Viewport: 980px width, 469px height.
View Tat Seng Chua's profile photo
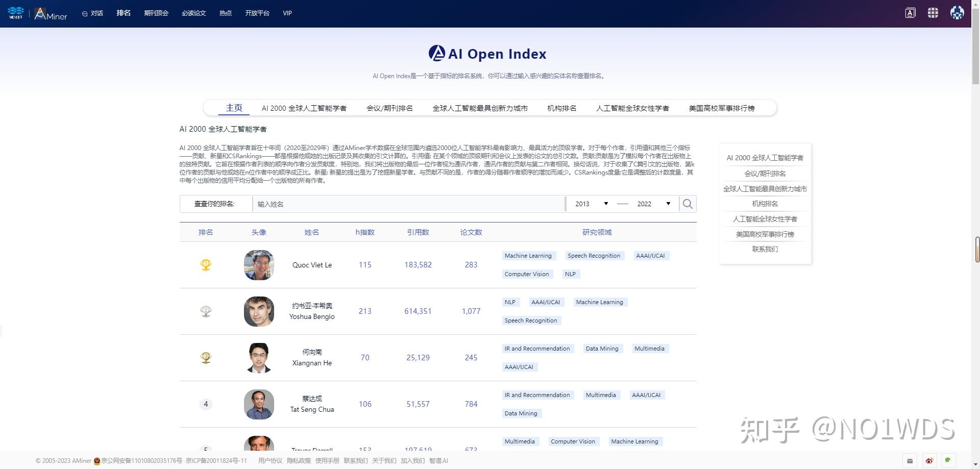(x=258, y=404)
